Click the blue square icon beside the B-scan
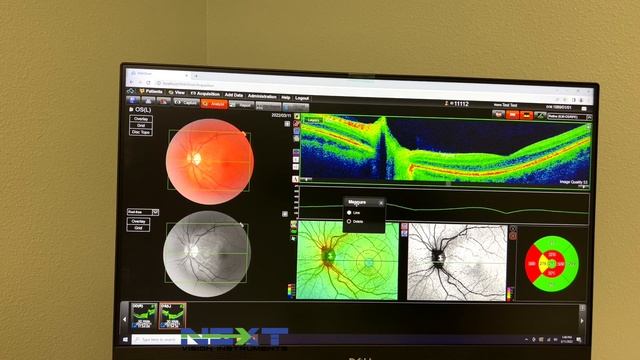 pos(297,131)
